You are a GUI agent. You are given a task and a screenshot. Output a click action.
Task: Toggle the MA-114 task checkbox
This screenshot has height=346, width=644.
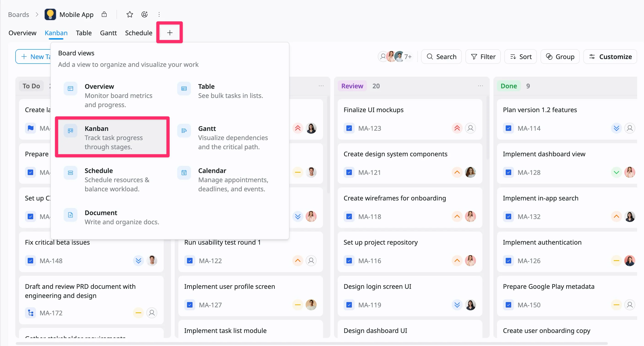(508, 128)
